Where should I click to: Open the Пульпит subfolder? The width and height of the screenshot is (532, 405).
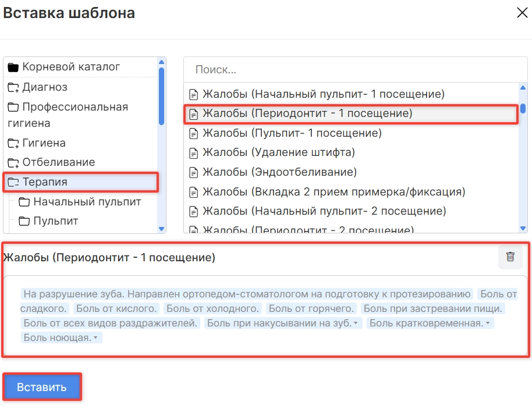click(x=55, y=221)
